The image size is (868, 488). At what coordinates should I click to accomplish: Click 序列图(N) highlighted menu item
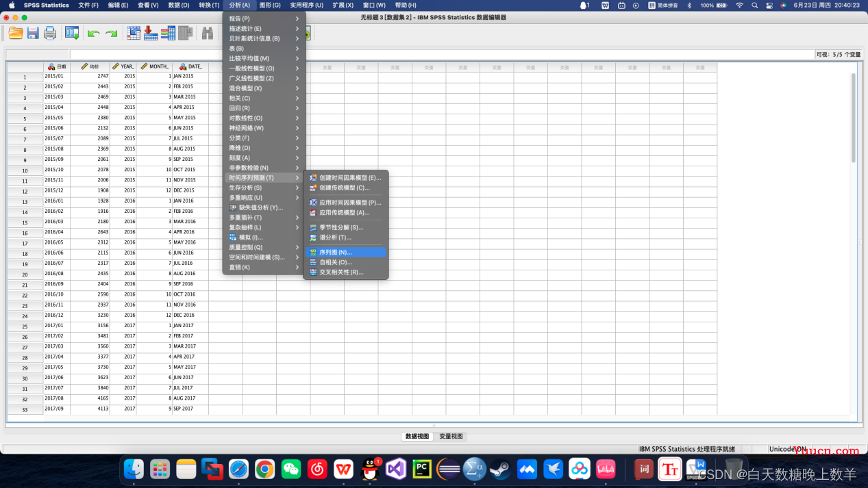point(346,253)
